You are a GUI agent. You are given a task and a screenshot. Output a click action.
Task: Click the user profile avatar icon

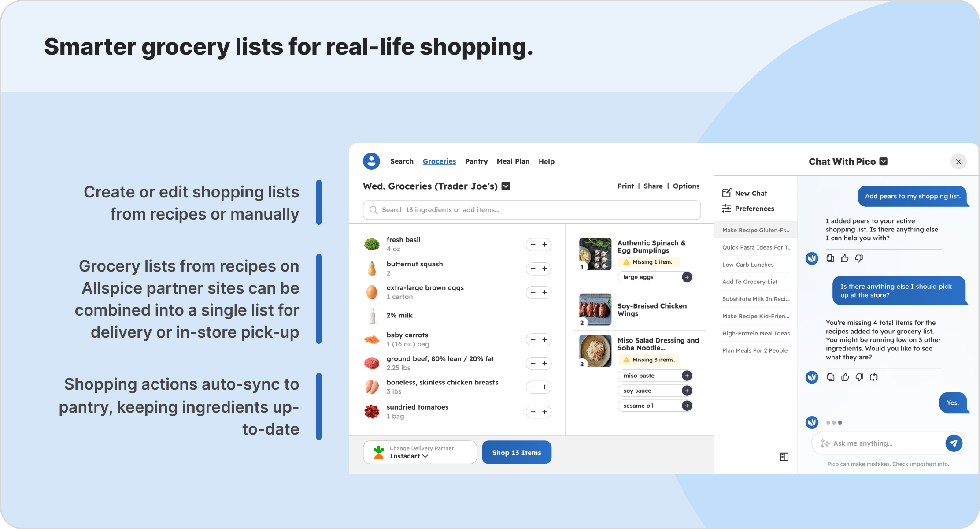(371, 161)
